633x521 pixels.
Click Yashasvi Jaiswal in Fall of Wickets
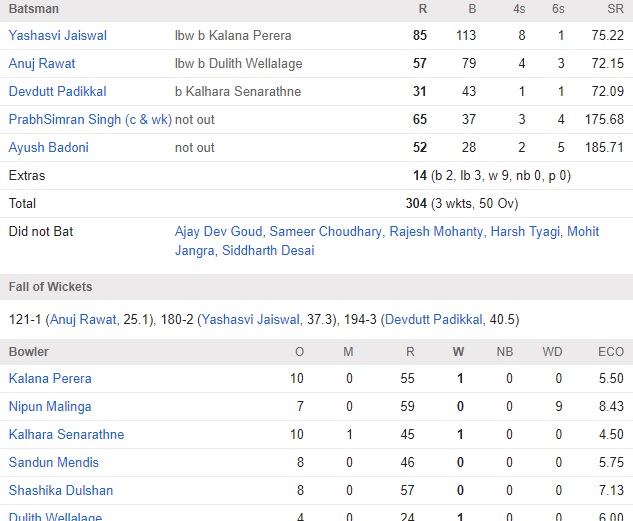tap(251, 320)
